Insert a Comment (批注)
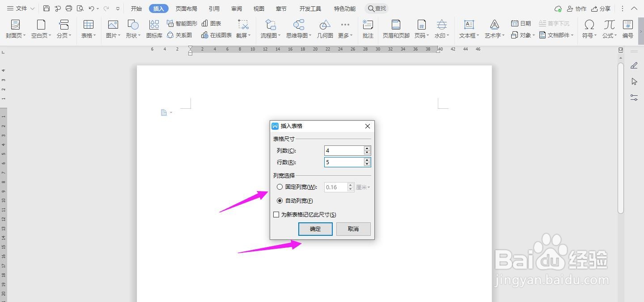This screenshot has width=644, height=302. [368, 29]
